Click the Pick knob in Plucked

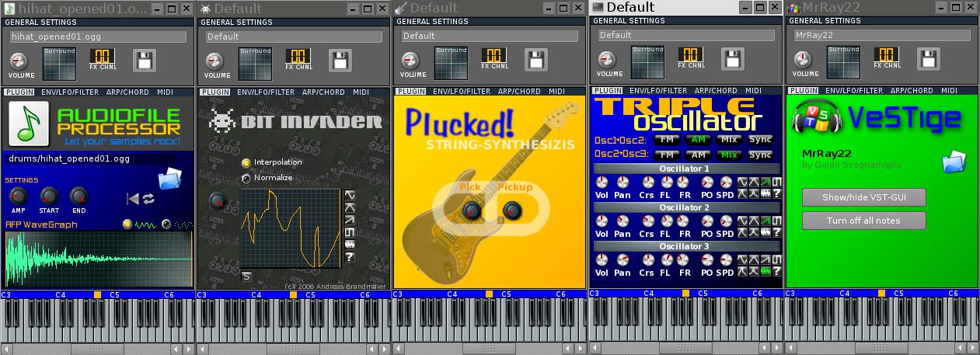471,210
